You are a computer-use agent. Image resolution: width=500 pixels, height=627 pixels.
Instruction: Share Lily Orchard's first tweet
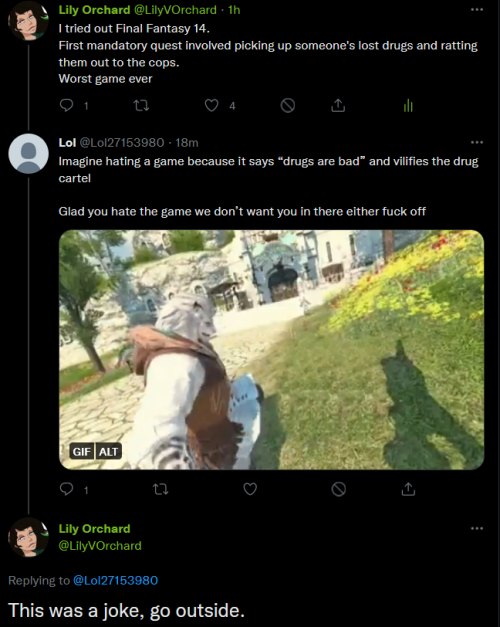(x=338, y=105)
